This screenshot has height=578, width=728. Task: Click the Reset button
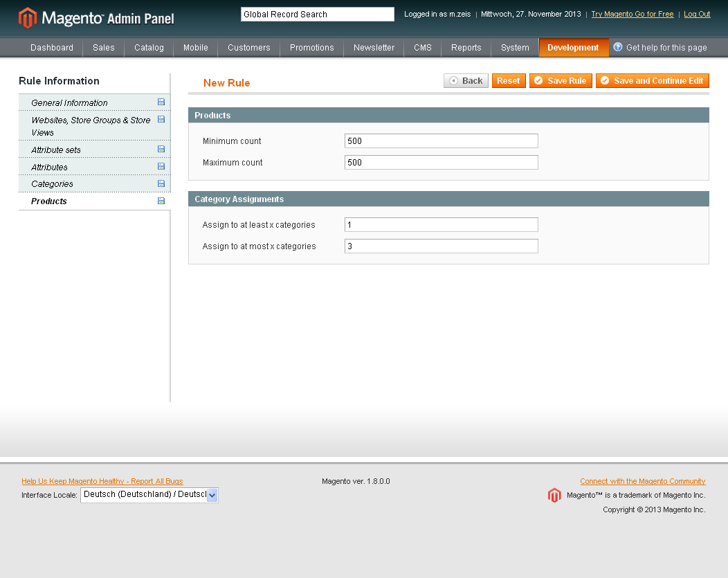pos(509,81)
